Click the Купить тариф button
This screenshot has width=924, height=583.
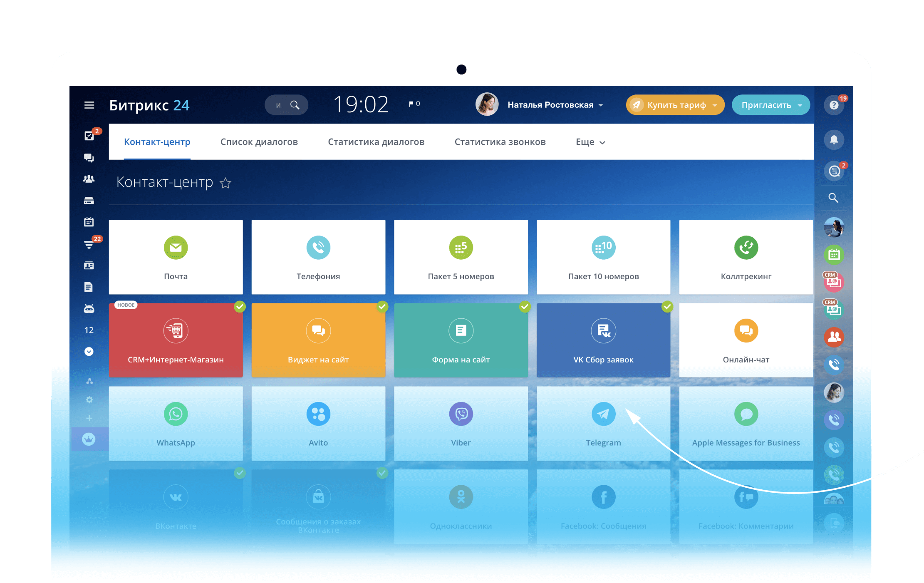click(x=674, y=105)
